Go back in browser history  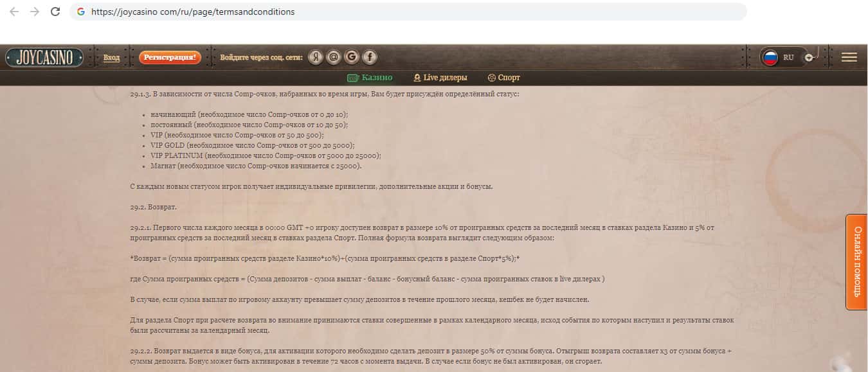pyautogui.click(x=14, y=12)
